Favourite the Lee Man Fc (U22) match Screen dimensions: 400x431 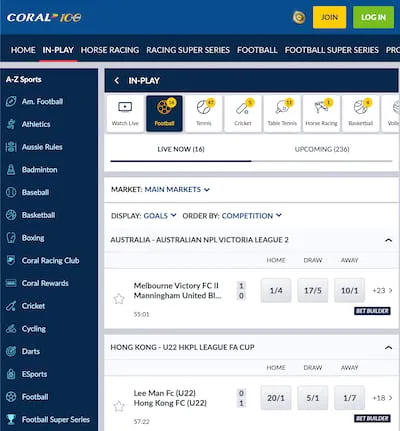tap(119, 406)
